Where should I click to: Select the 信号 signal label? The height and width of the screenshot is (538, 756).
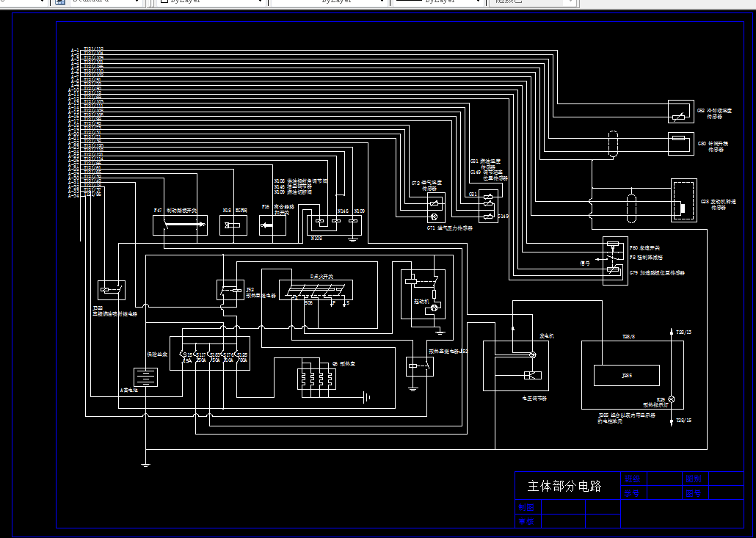585,263
